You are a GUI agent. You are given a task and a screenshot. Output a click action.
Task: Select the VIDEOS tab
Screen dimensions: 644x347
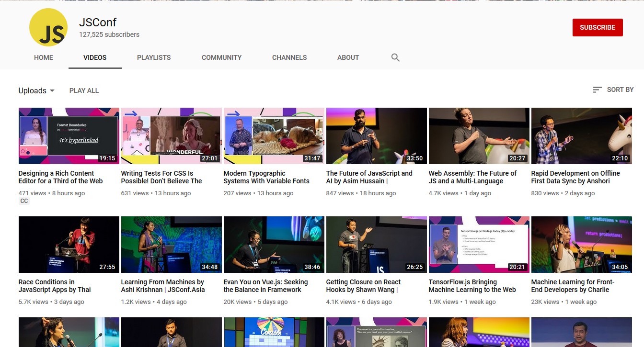[95, 57]
